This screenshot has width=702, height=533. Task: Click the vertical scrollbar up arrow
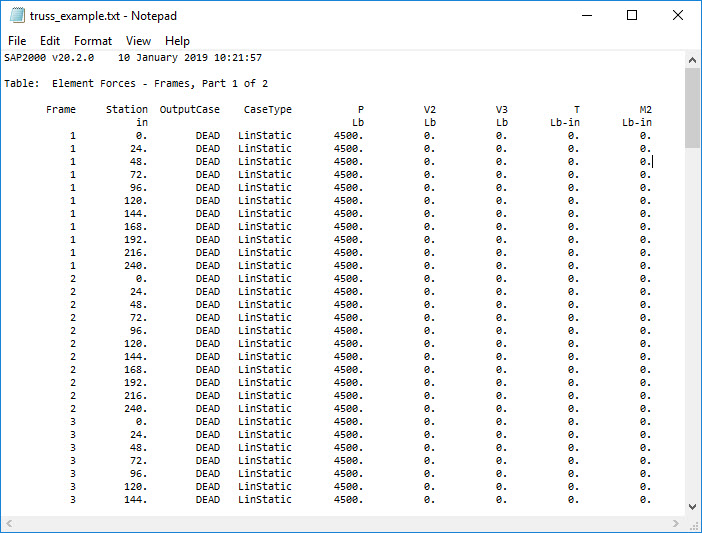(x=692, y=60)
